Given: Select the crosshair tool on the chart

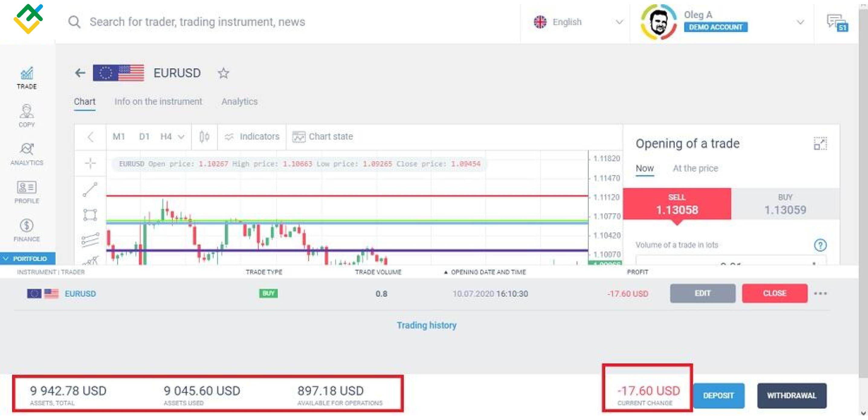Looking at the screenshot, I should coord(90,164).
